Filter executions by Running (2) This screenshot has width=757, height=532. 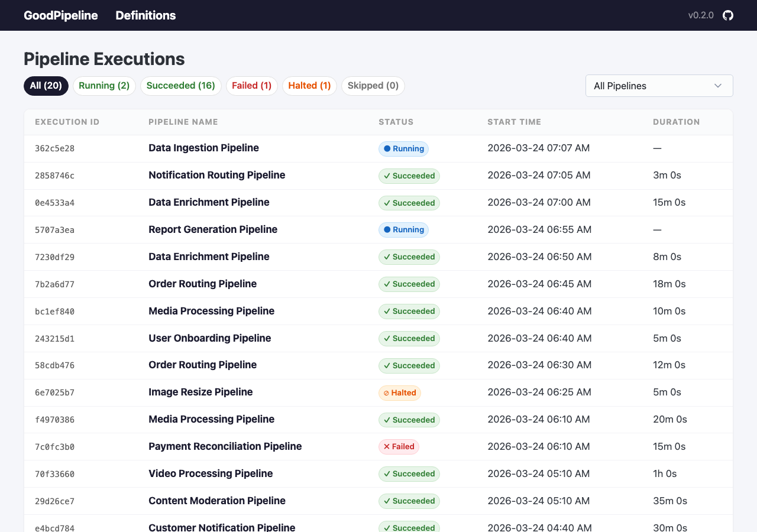point(104,86)
